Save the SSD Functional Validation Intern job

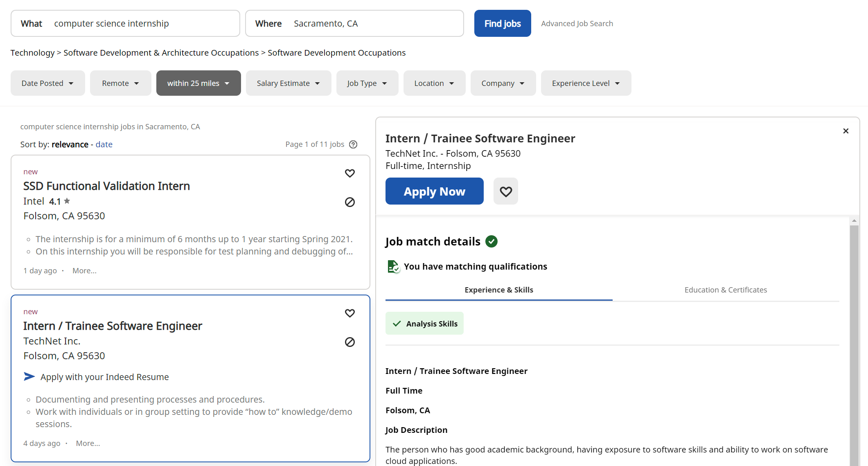tap(349, 173)
